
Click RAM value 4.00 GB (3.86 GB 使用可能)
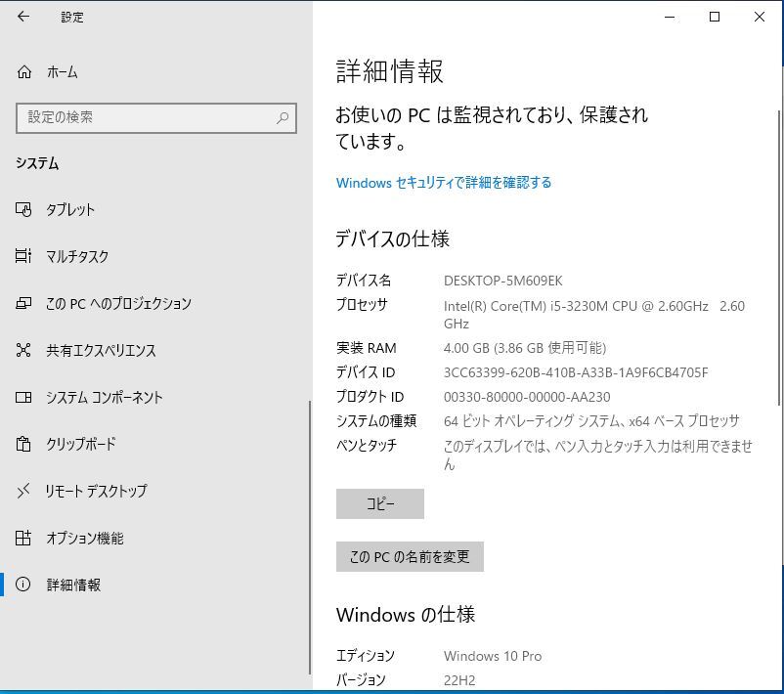(525, 348)
